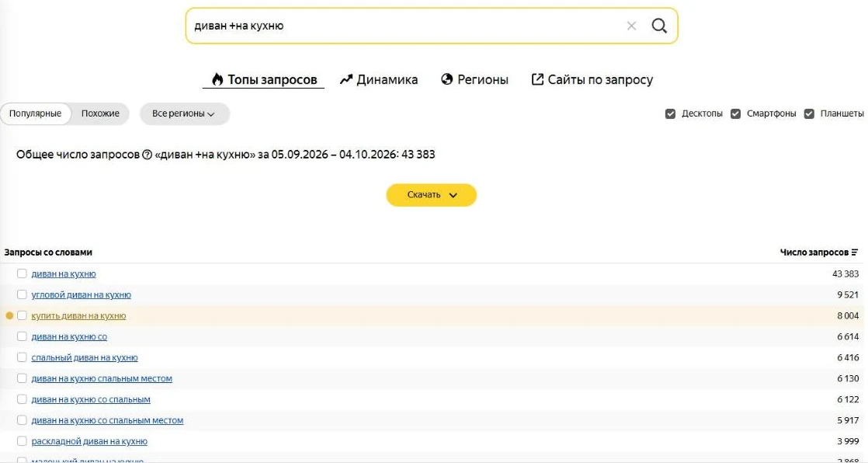Screen dimensions: 868x463
Task: Open the диван на кухню спальным местом link
Action: coord(102,379)
